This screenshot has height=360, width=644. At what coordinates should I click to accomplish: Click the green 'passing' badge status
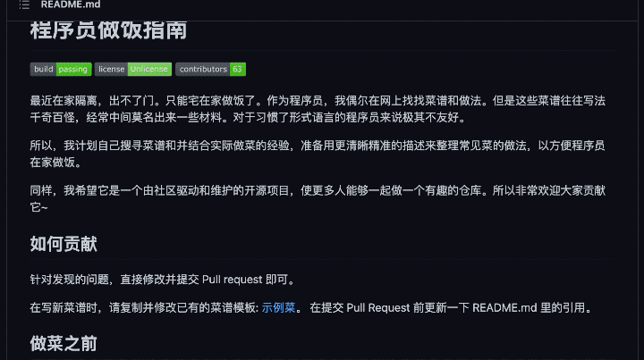pyautogui.click(x=73, y=70)
